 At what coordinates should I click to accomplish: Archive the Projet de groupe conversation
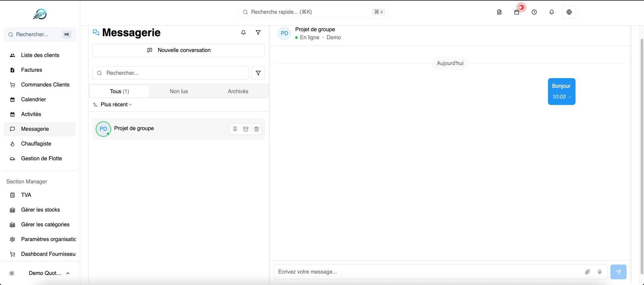coord(246,129)
